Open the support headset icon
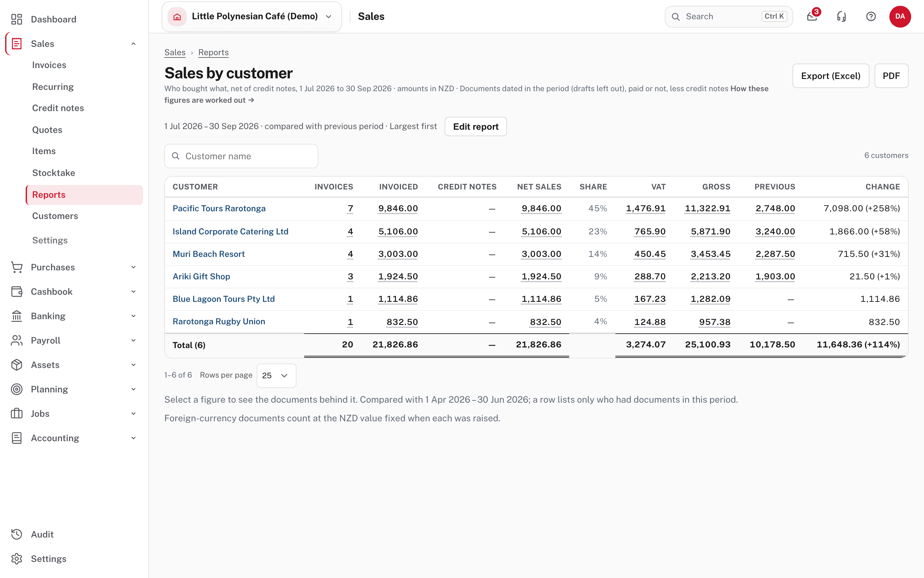The height and width of the screenshot is (578, 924). tap(842, 16)
